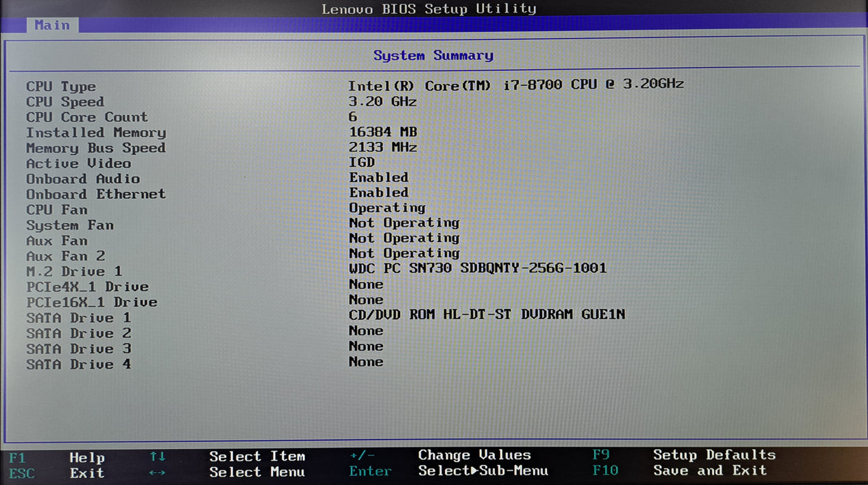Click the CD/DVD ROM HL-DT-ST value
868x485 pixels.
click(x=487, y=315)
